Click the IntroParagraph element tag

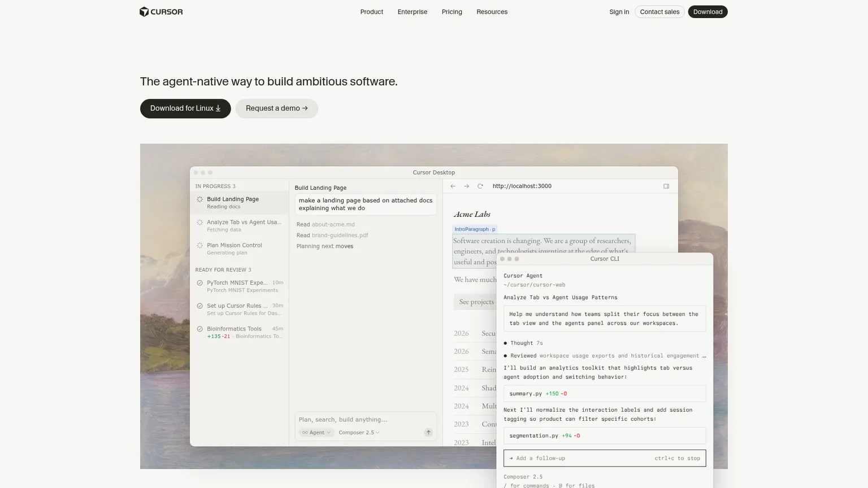(475, 229)
